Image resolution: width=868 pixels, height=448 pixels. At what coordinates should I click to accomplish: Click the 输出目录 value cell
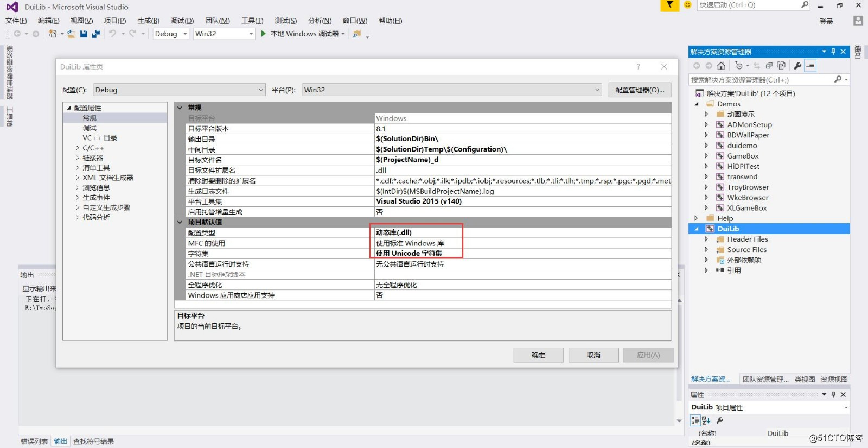[523, 139]
